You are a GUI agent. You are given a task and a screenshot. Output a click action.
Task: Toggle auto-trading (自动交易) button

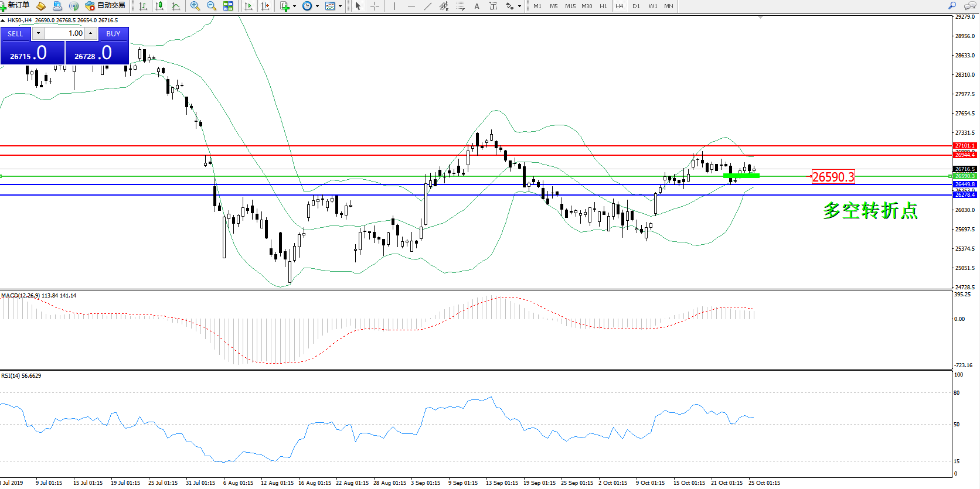click(x=106, y=6)
